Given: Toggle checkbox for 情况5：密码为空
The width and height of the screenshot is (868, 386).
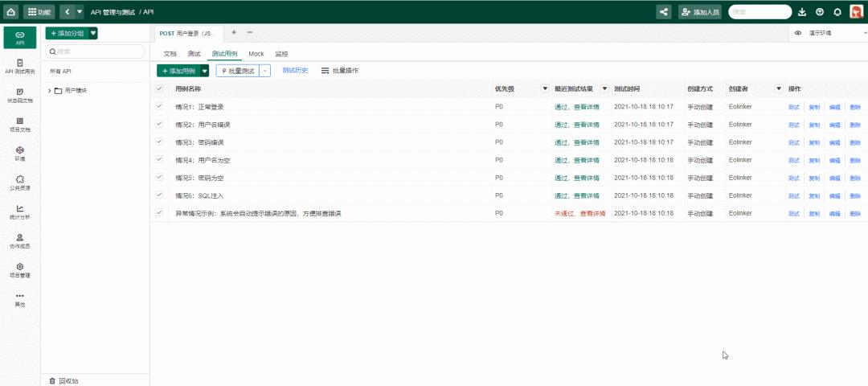Looking at the screenshot, I should point(159,177).
